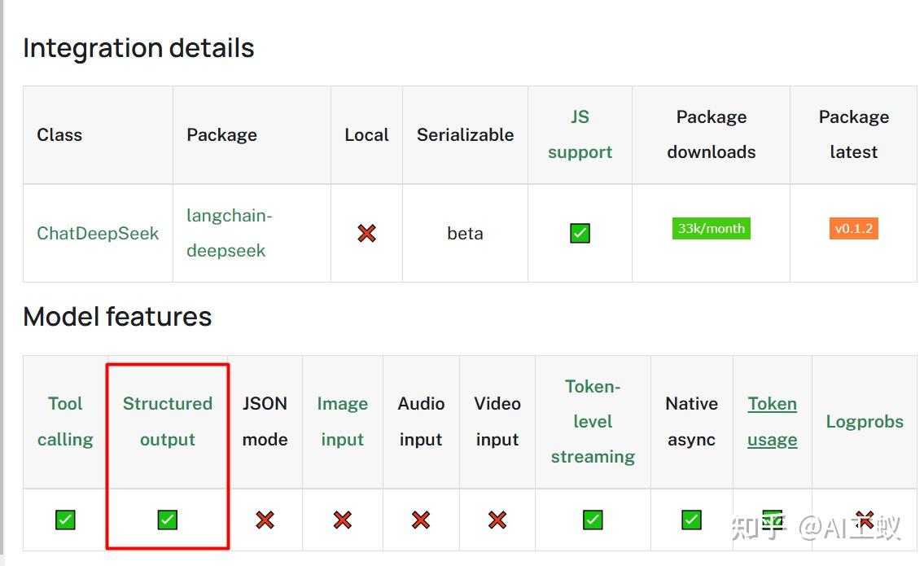
Task: Click the red X under Audio input
Action: pyautogui.click(x=420, y=520)
